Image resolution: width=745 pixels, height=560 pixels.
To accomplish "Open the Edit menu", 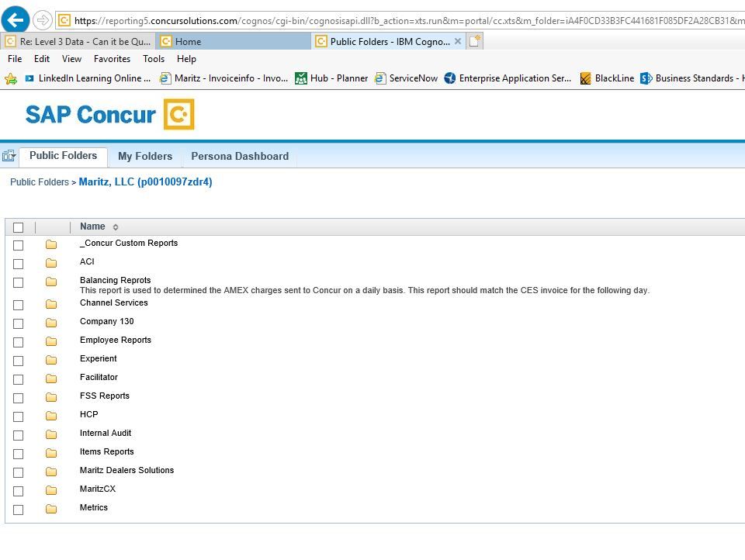I will point(42,59).
